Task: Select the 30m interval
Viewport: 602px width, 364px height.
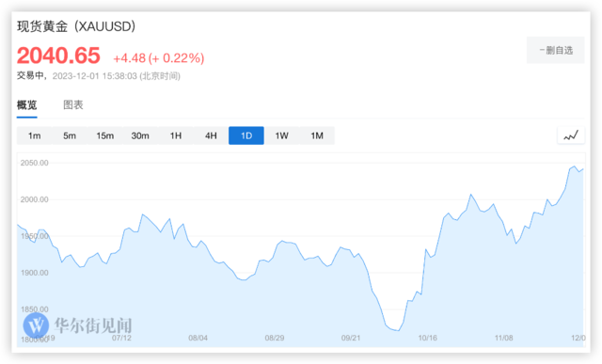Action: click(x=140, y=135)
